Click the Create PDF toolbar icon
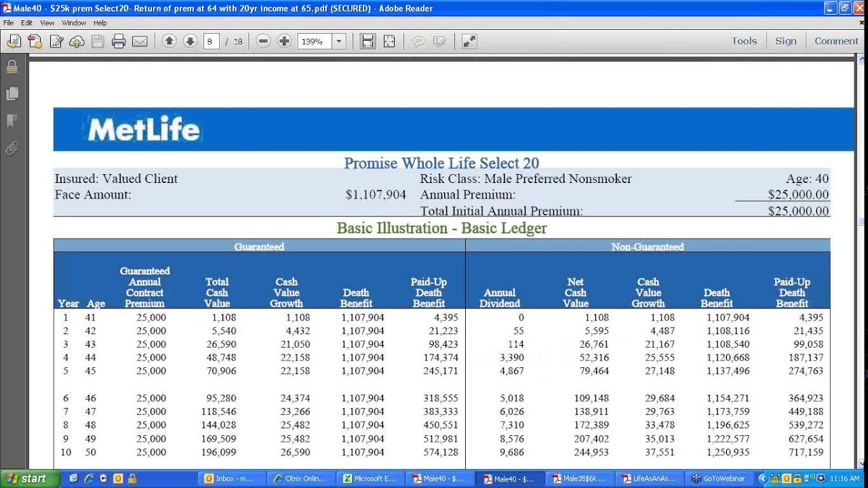868x488 pixels. click(x=35, y=41)
